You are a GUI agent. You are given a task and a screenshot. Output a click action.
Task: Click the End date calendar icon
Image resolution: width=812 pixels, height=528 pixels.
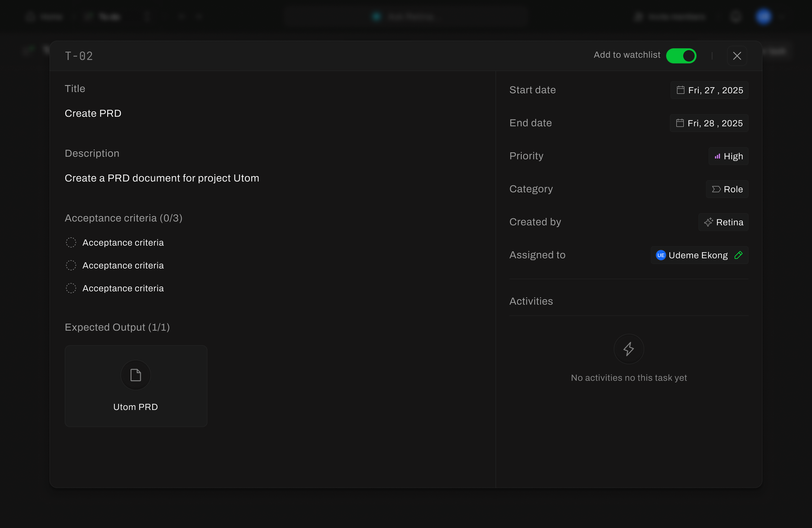click(680, 123)
